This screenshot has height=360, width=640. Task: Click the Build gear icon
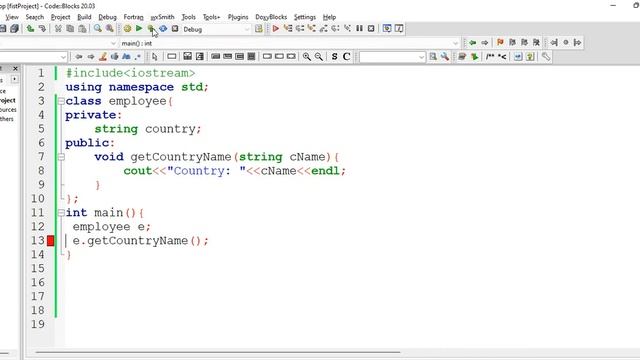coord(127,29)
